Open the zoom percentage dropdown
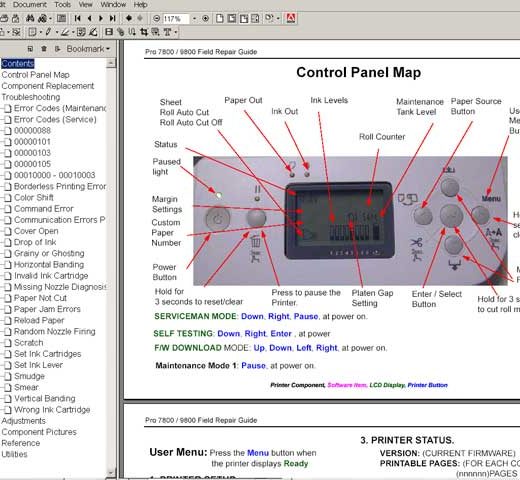The image size is (520, 480). click(194, 19)
